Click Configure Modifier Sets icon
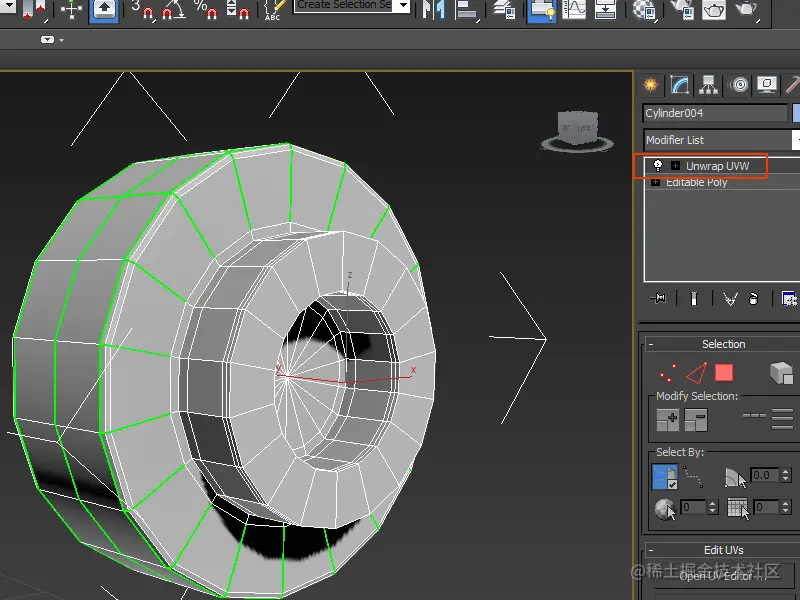 point(789,298)
